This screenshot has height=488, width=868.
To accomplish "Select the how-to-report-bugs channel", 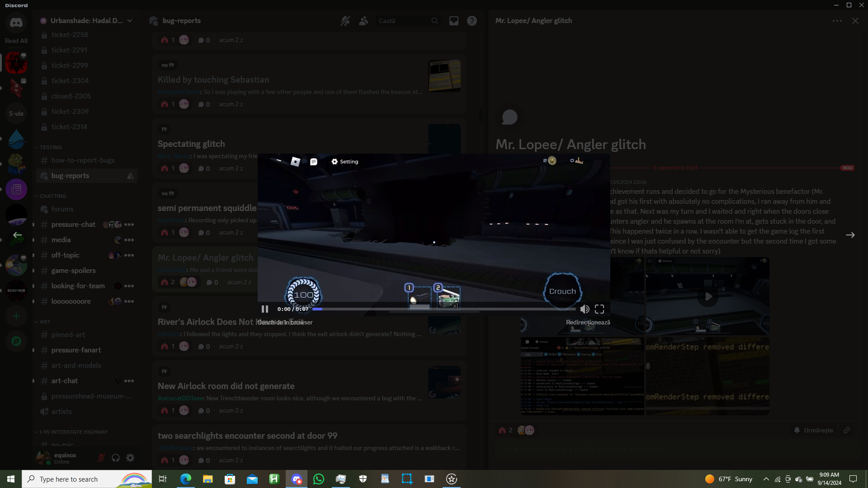I will click(x=83, y=160).
